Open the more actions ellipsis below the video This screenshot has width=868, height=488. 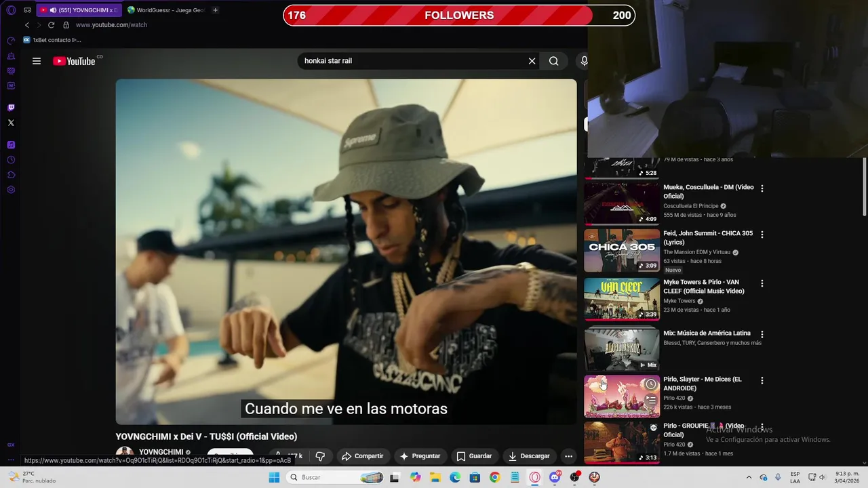(x=568, y=456)
